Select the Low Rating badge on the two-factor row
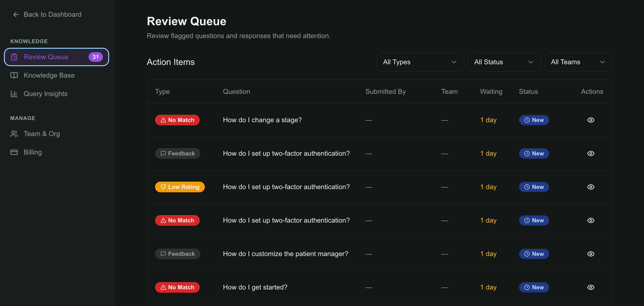The width and height of the screenshot is (644, 306). point(180,187)
